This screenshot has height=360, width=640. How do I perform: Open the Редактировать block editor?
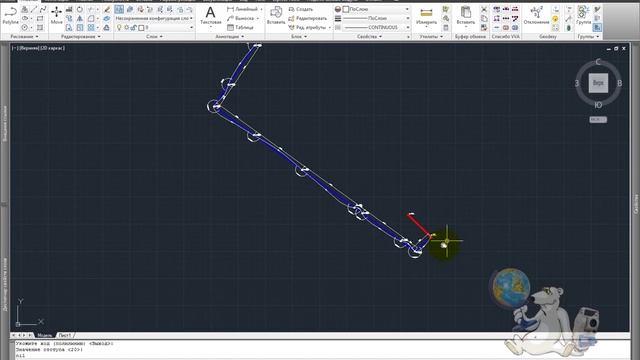pyautogui.click(x=307, y=18)
